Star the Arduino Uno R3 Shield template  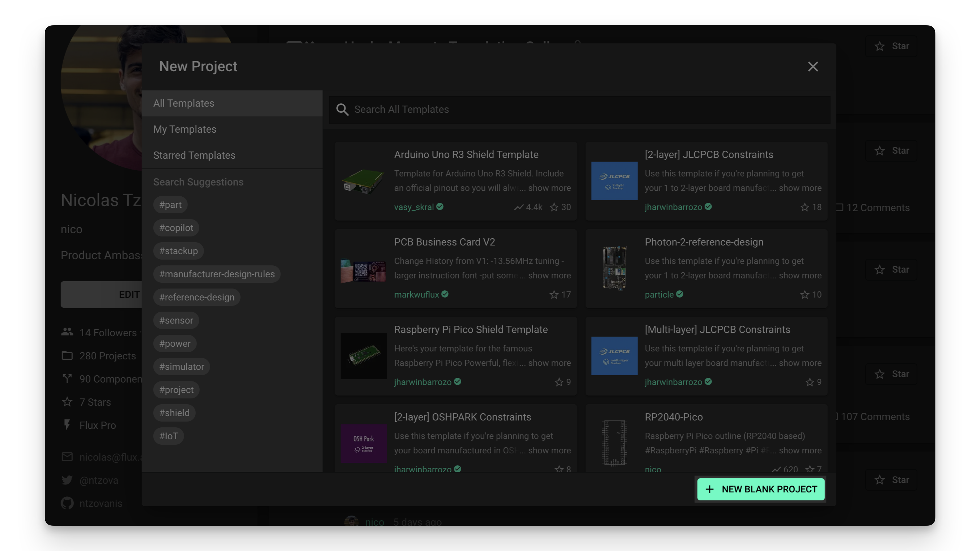coord(554,207)
